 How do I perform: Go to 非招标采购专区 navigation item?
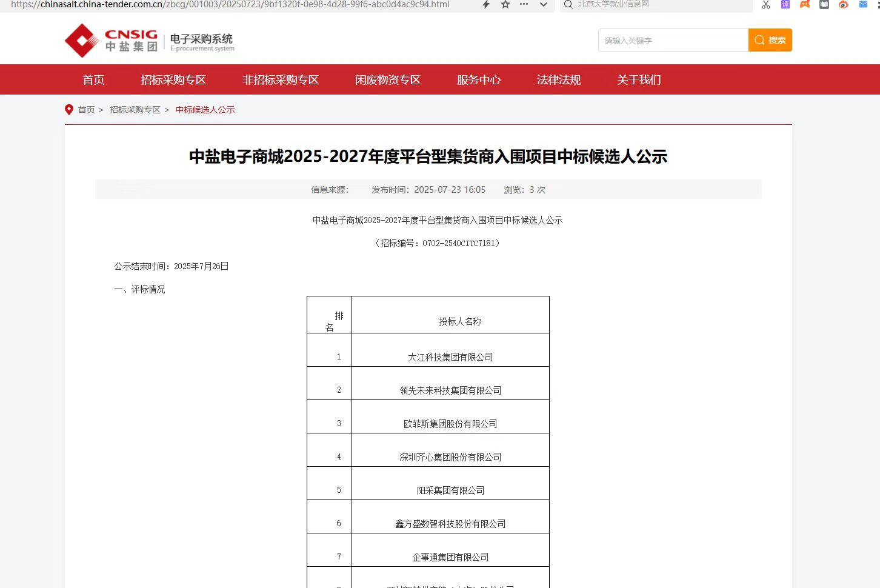tap(281, 79)
